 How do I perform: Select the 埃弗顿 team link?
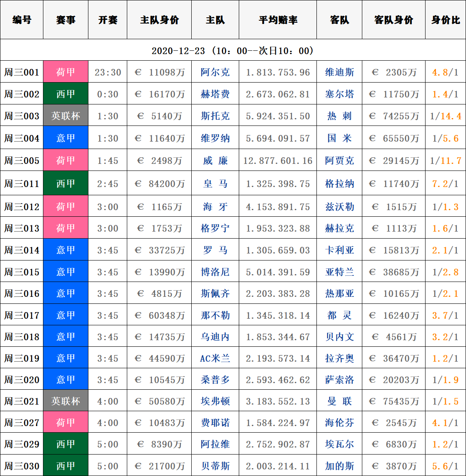click(215, 401)
